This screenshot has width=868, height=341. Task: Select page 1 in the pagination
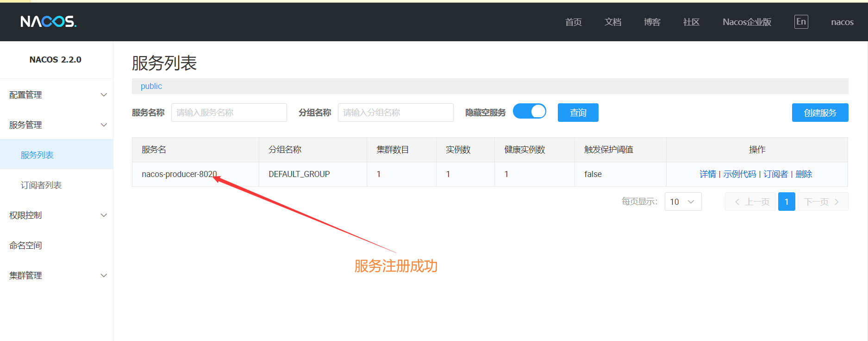point(787,202)
